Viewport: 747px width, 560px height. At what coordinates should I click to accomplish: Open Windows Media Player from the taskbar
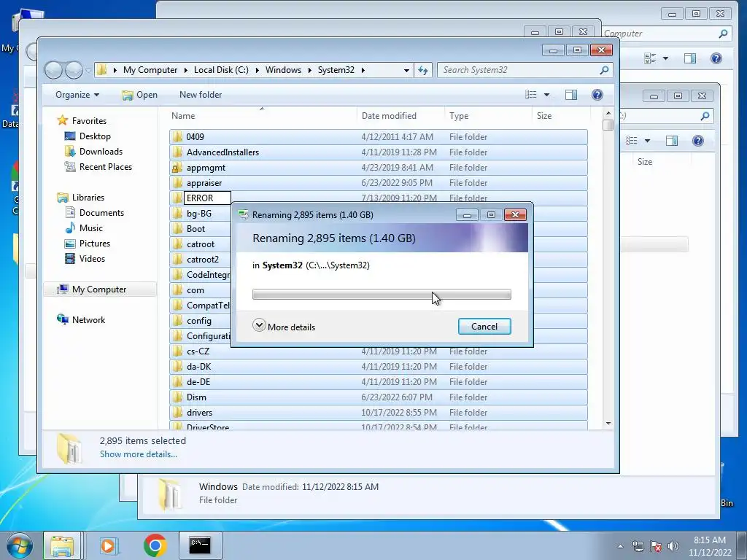pos(108,545)
